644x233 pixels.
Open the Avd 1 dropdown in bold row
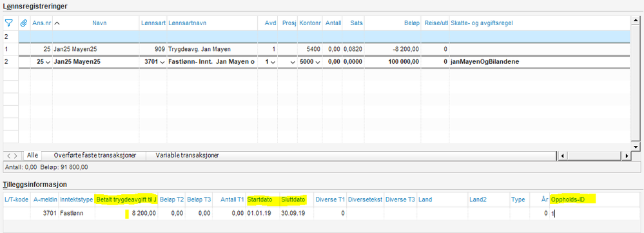point(273,62)
